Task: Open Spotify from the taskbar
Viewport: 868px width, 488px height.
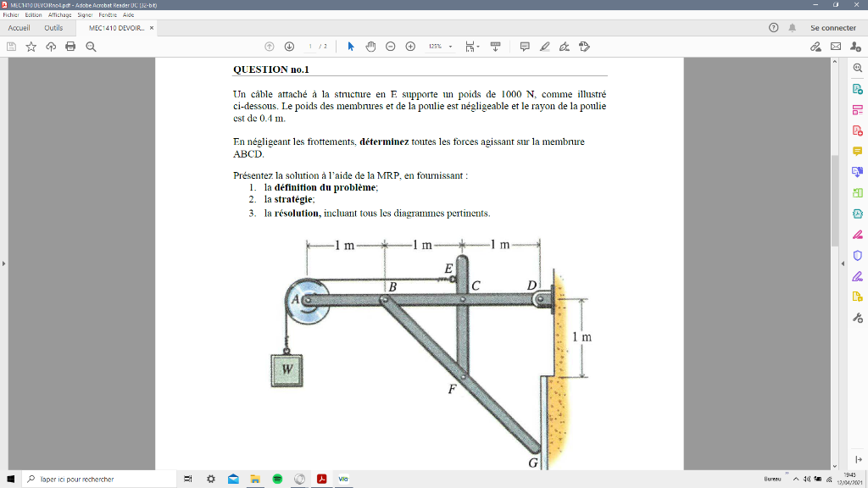Action: (x=277, y=480)
